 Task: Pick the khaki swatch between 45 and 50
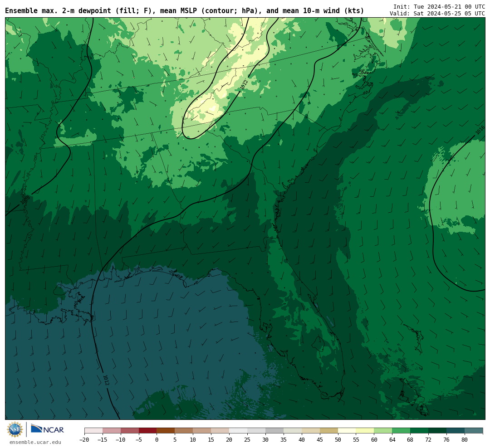coord(329,431)
